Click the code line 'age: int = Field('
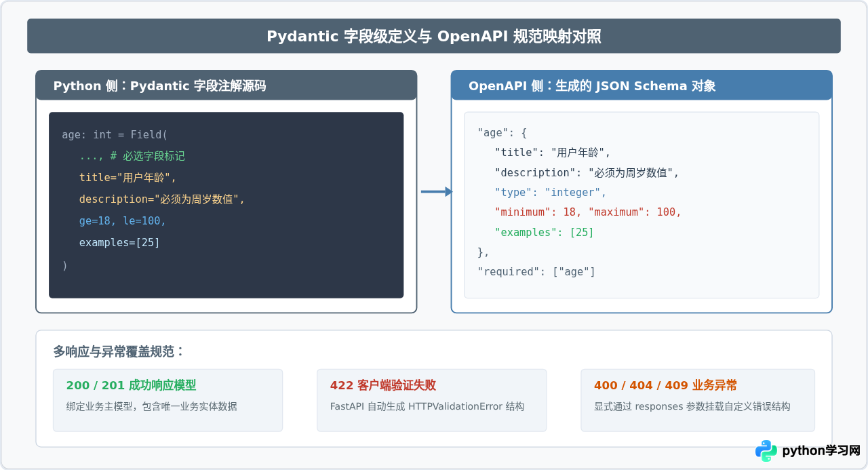 (x=115, y=135)
